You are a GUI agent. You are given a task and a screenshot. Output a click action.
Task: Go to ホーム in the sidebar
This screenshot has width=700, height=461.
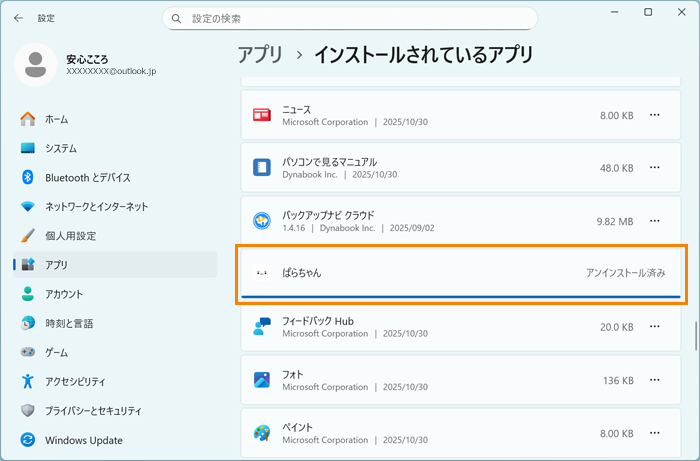click(x=115, y=119)
